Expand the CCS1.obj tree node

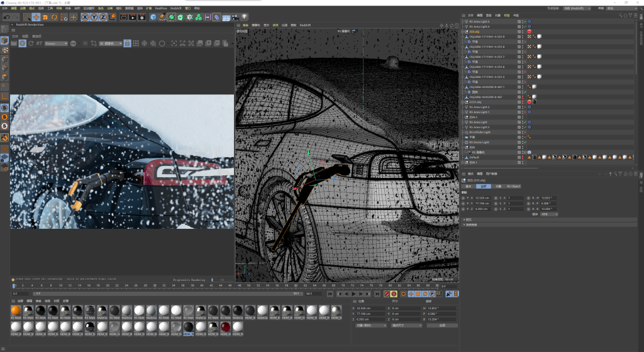click(x=463, y=102)
